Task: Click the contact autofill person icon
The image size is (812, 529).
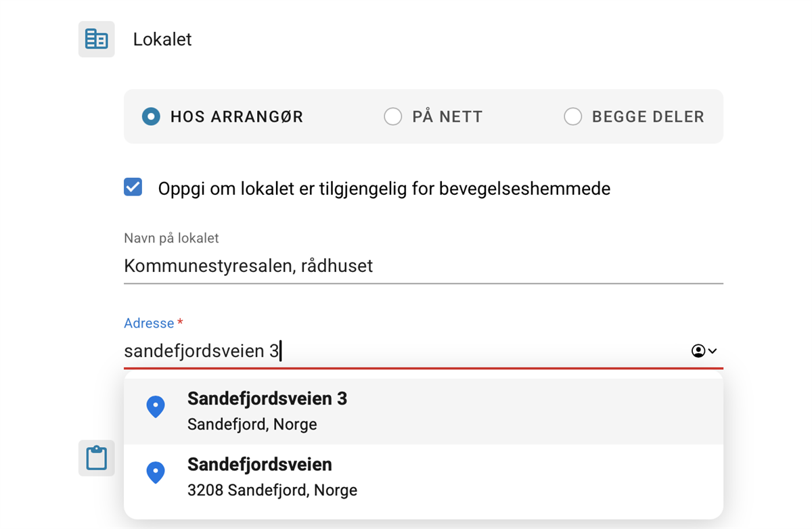Action: pos(698,350)
